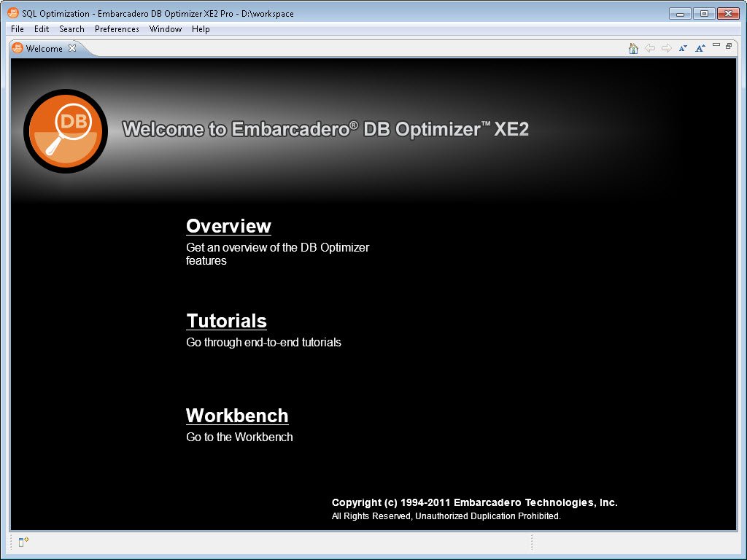Screen dimensions: 747x560
Task: Reduce font size with smaller A icon
Action: point(683,48)
